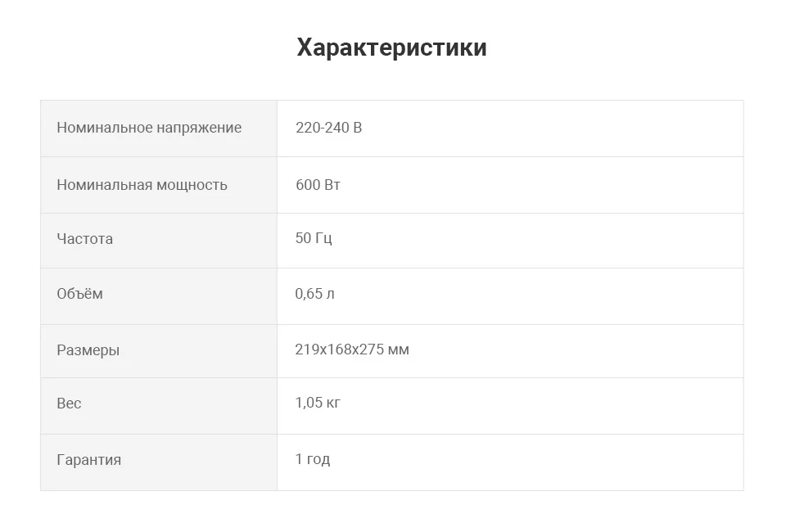Screen dimensions: 786x532
Task: Select the Номинальное напряжение label cell
Action: pos(159,128)
